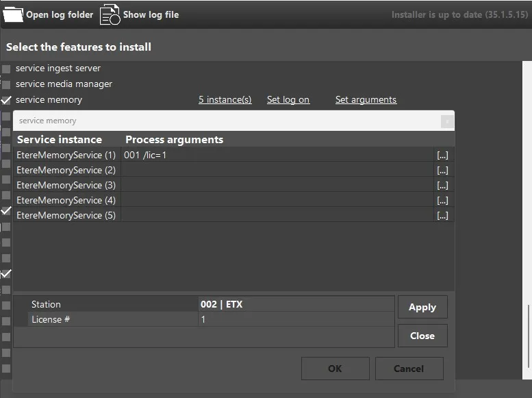Image resolution: width=532 pixels, height=398 pixels.
Task: Open argument editor for EtereMemoryService (3)
Action: 442,186
